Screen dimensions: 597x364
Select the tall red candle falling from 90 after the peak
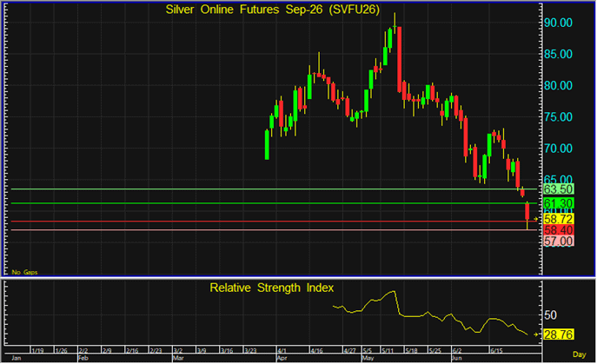point(400,59)
